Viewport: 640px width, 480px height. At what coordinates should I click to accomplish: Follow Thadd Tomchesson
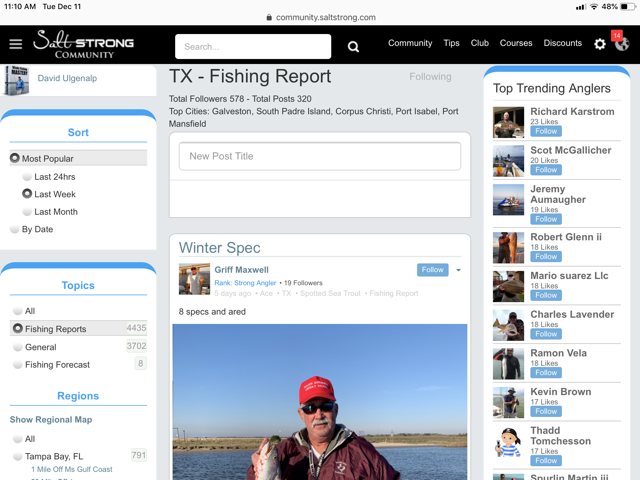546,460
